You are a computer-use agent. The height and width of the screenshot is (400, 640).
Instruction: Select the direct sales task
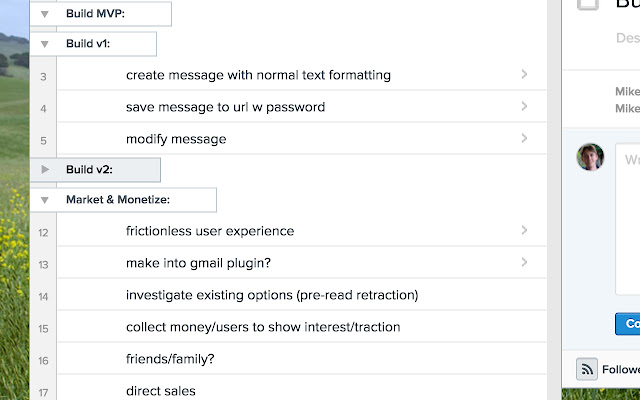pyautogui.click(x=161, y=391)
